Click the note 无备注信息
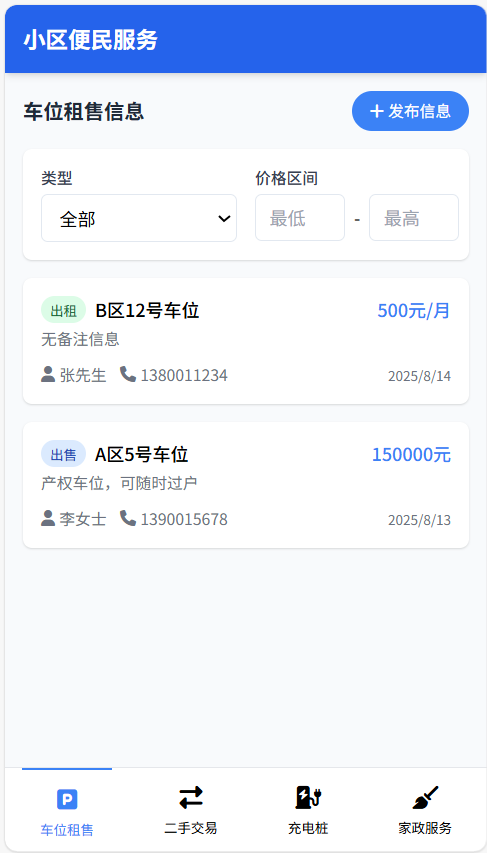Screen dimensions: 487x853 coord(81,340)
